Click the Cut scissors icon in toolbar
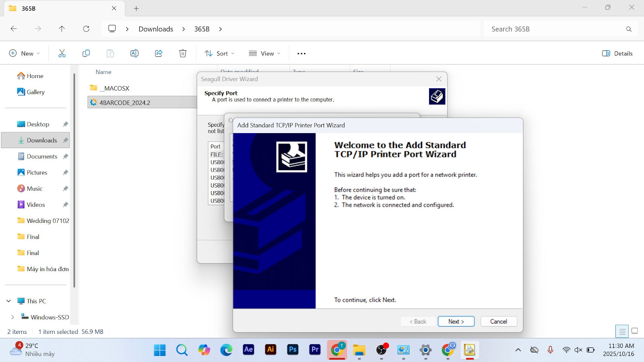This screenshot has width=644, height=362. pyautogui.click(x=62, y=53)
